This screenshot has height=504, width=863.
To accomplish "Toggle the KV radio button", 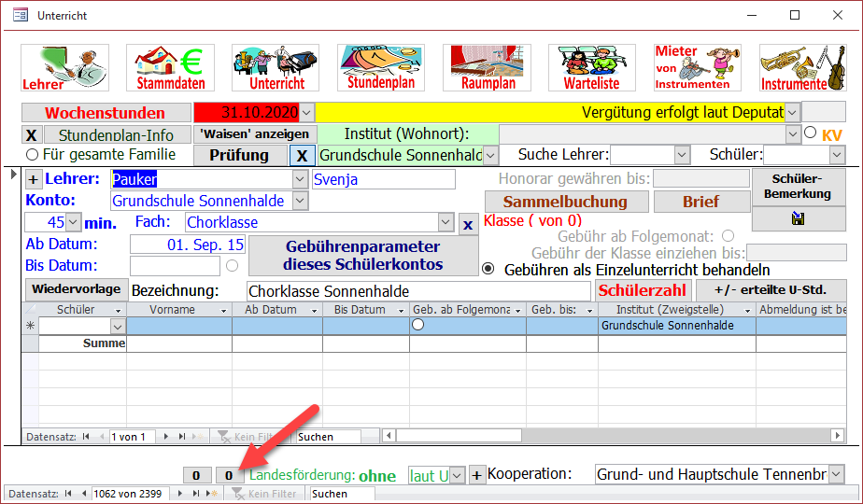I will coord(810,133).
